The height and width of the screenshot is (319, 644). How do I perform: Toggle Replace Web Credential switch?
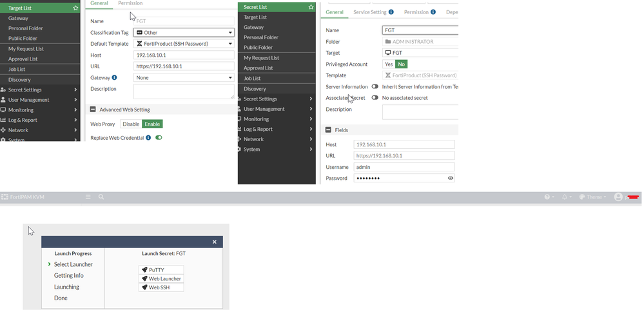[159, 137]
